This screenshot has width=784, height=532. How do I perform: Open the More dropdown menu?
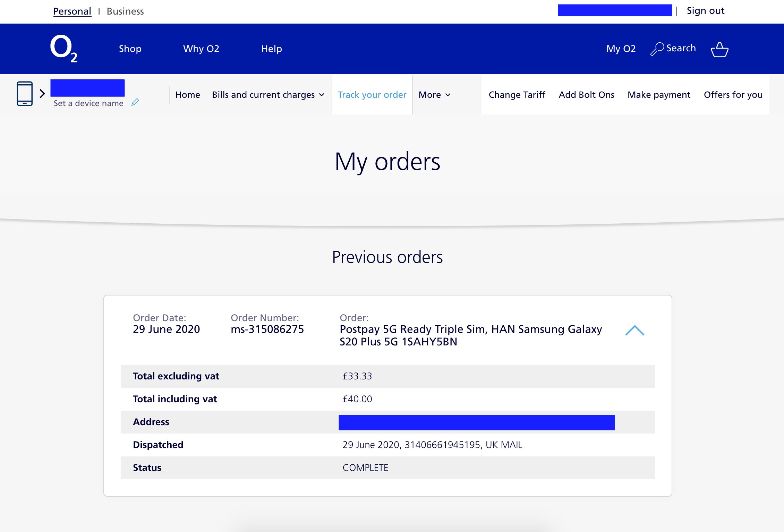pyautogui.click(x=434, y=95)
